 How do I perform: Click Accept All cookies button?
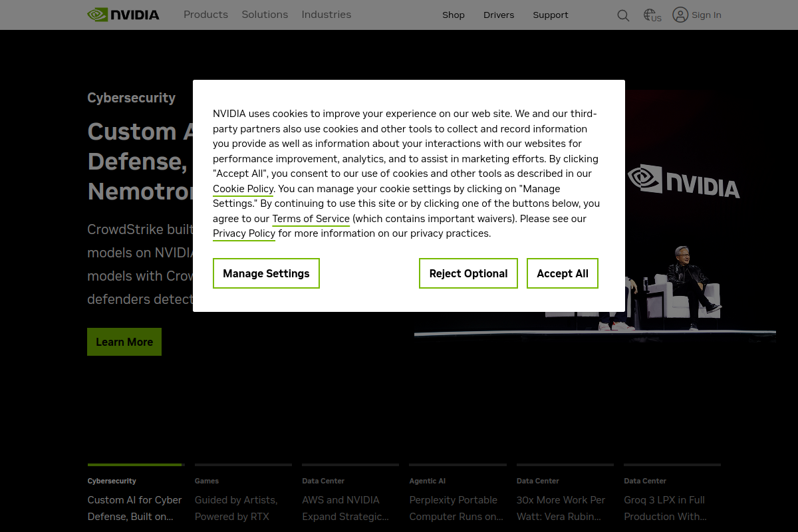pyautogui.click(x=563, y=273)
